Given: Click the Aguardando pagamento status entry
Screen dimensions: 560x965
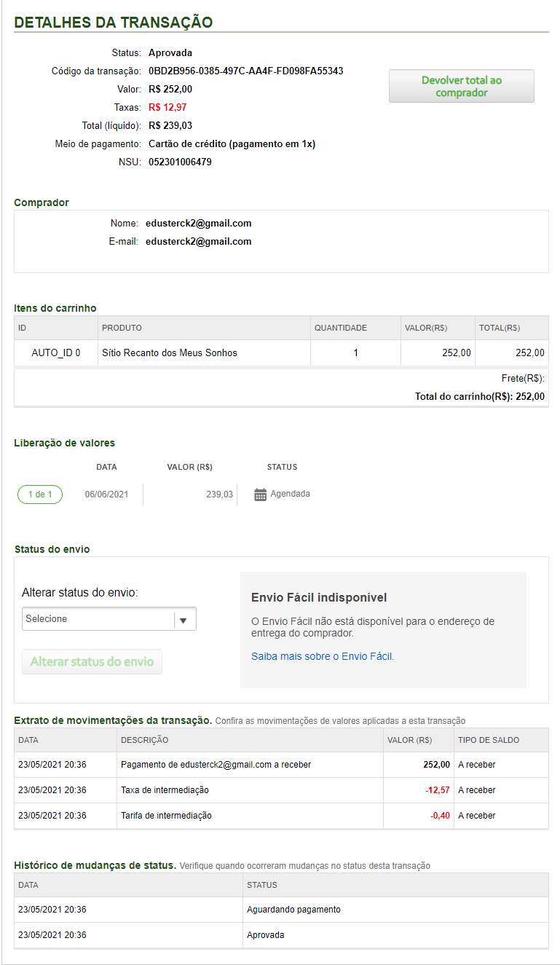Looking at the screenshot, I should pos(293,910).
